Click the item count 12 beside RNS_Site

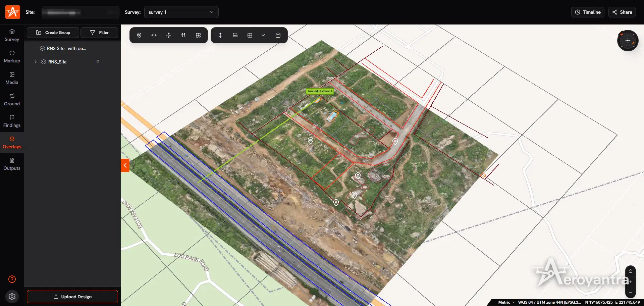pos(97,62)
